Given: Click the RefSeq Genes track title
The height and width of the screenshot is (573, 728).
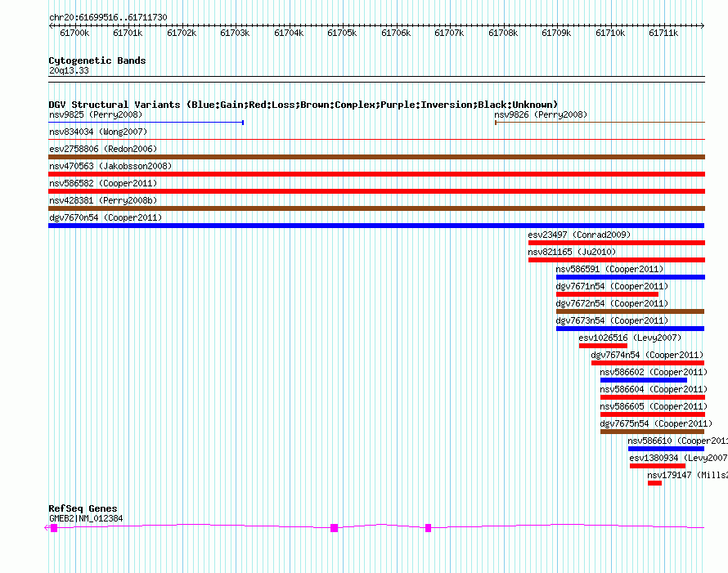Looking at the screenshot, I should pyautogui.click(x=83, y=508).
